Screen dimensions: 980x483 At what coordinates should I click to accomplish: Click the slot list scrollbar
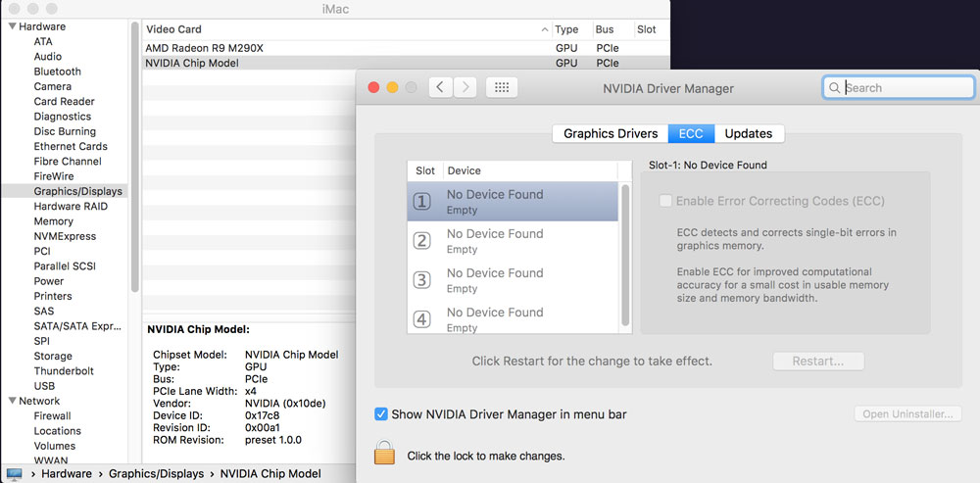[625, 255]
